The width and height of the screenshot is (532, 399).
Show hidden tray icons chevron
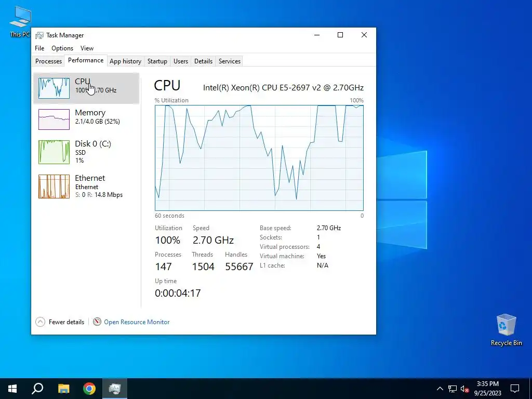pyautogui.click(x=440, y=389)
